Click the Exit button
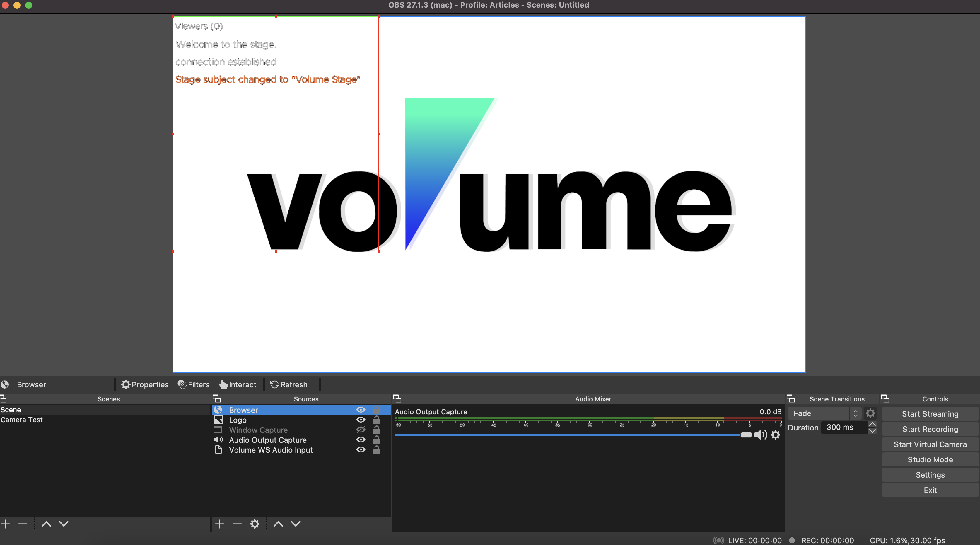The width and height of the screenshot is (980, 545). click(x=930, y=490)
